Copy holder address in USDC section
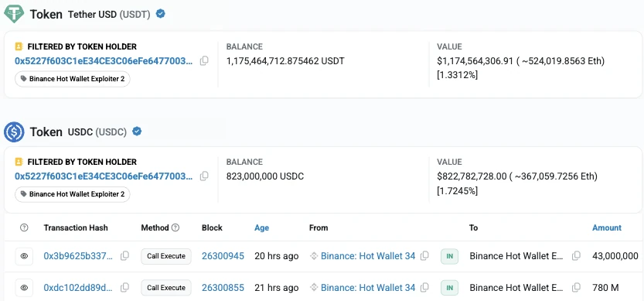Screen dimensions: 644x301 (x=204, y=176)
